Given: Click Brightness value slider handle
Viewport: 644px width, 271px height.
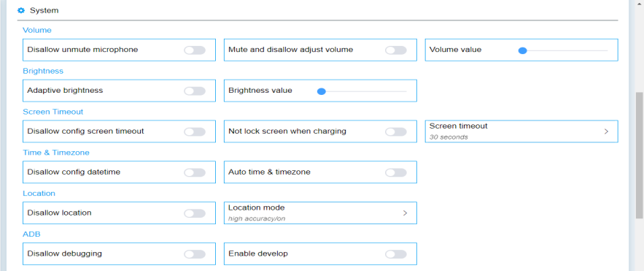Looking at the screenshot, I should coord(322,91).
